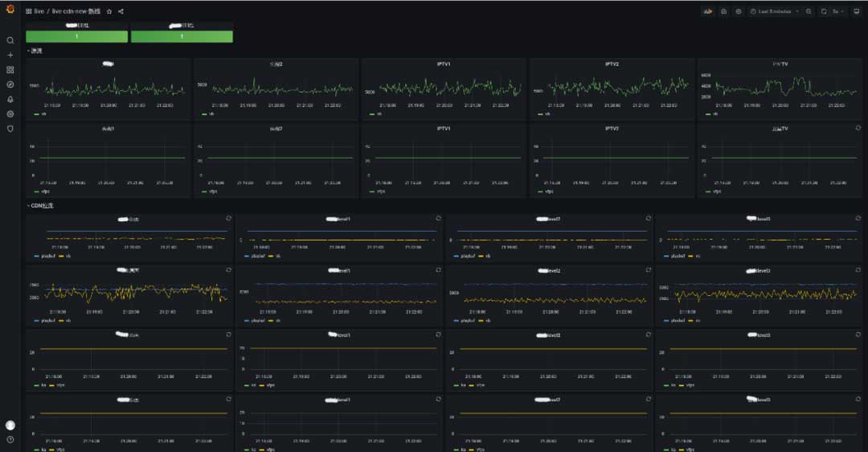Click the live folder breadcrumb
The height and width of the screenshot is (452, 868).
[39, 11]
